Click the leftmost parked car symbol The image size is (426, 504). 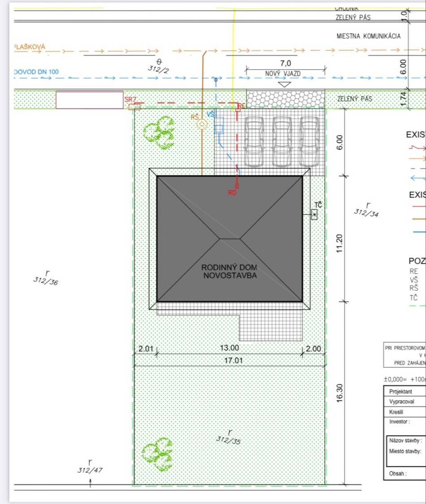click(254, 141)
